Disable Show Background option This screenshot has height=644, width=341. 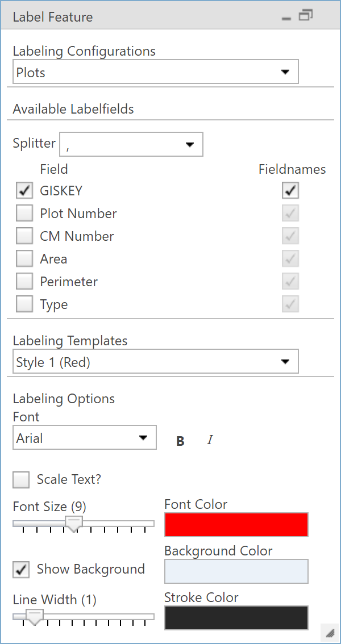pyautogui.click(x=20, y=569)
